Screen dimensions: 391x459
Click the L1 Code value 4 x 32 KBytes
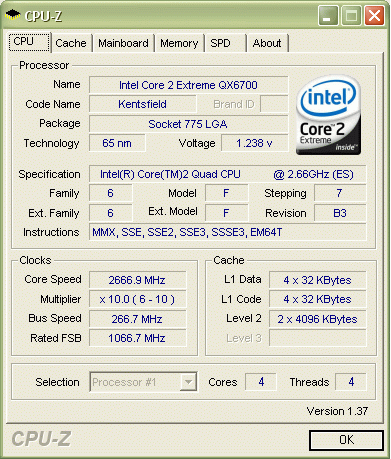click(x=317, y=299)
